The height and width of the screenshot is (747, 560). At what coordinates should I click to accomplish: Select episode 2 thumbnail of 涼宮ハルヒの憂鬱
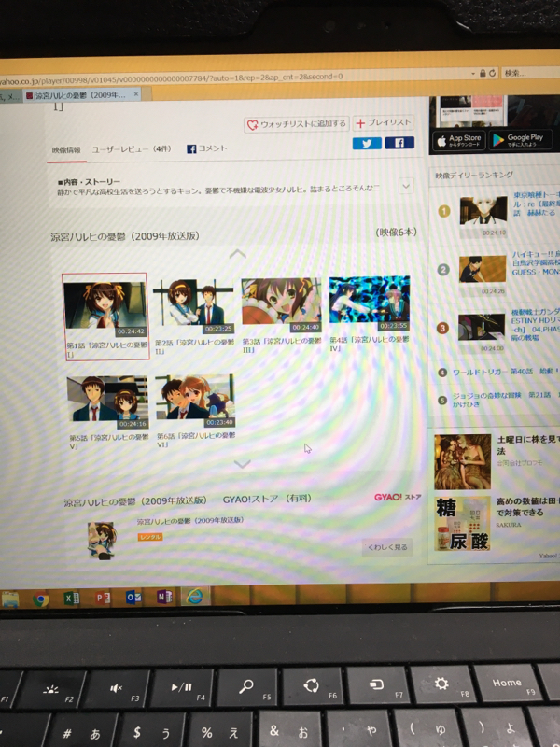click(194, 303)
